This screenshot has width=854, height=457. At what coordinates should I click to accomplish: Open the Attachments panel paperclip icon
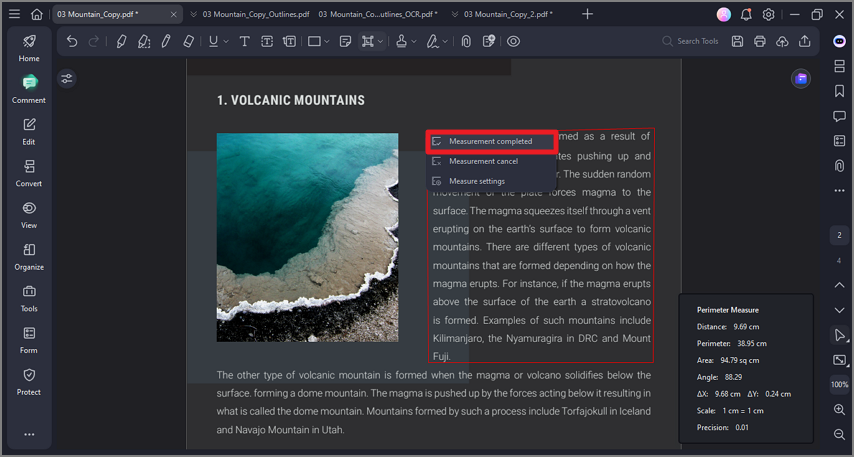pos(839,165)
